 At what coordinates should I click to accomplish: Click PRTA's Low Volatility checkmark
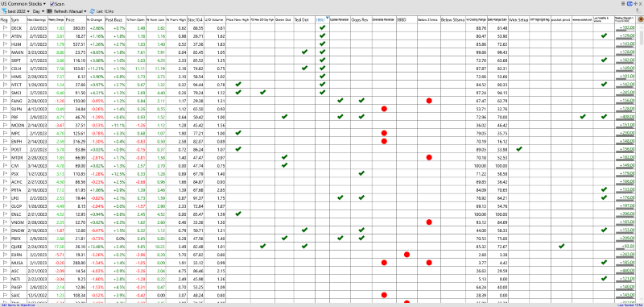click(x=603, y=189)
